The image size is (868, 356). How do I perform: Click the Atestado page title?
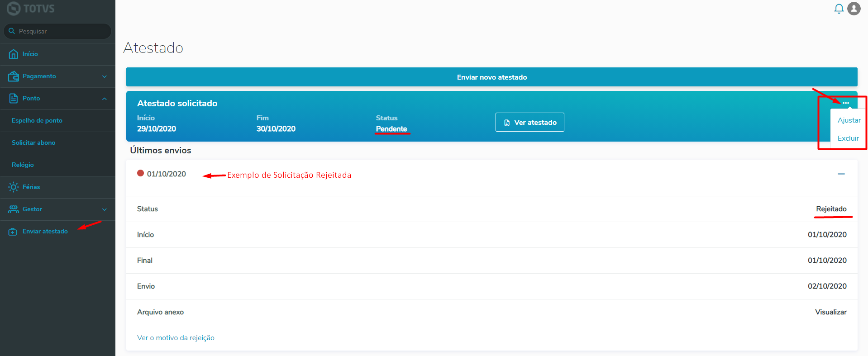153,47
